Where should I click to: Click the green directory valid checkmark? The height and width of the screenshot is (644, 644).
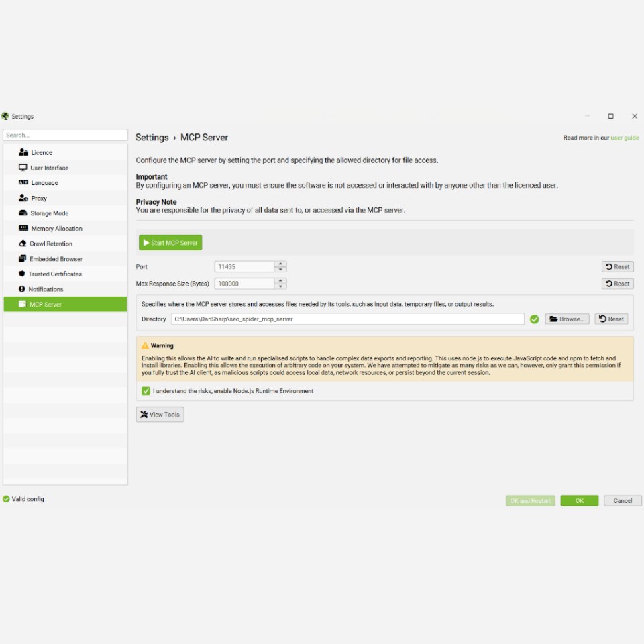click(x=534, y=319)
